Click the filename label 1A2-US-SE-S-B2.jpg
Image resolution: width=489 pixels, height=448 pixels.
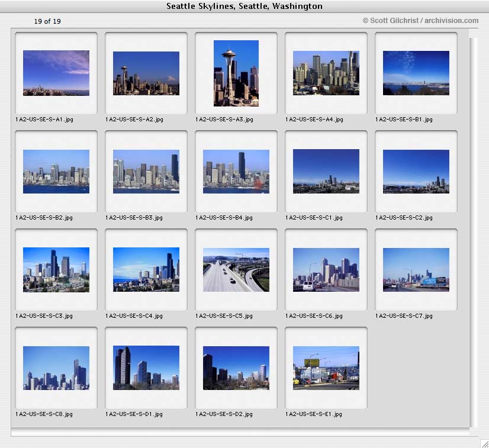click(x=44, y=218)
